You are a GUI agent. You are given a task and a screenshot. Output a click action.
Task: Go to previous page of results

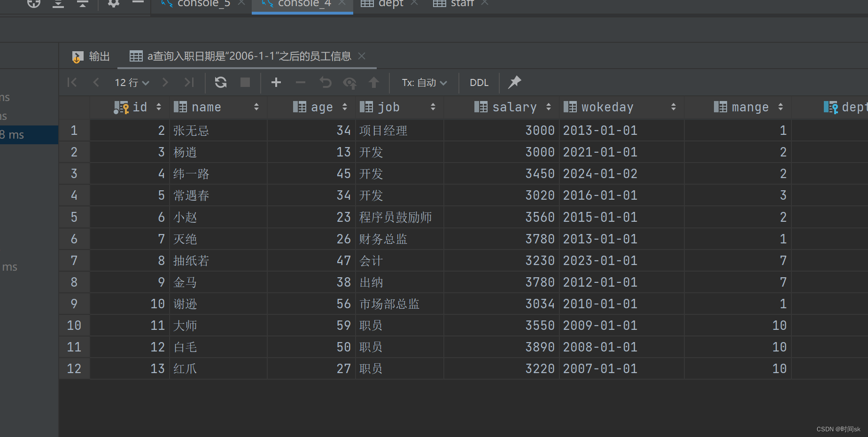[96, 83]
